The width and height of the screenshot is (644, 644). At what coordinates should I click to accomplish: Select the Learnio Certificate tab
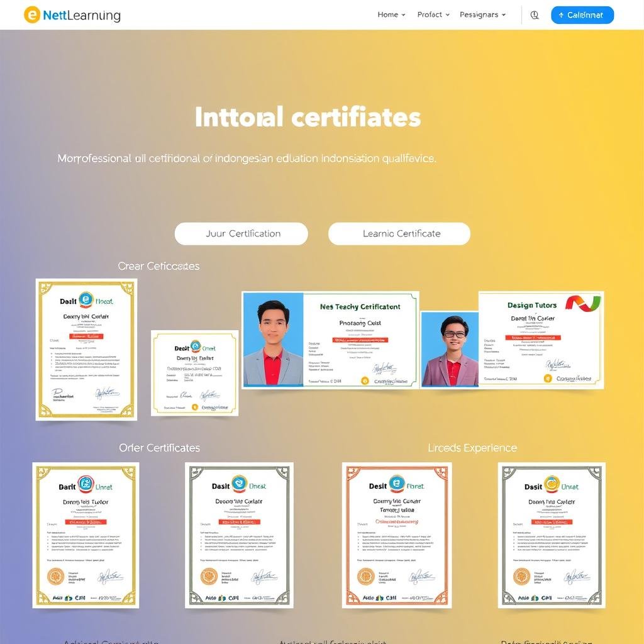(399, 233)
